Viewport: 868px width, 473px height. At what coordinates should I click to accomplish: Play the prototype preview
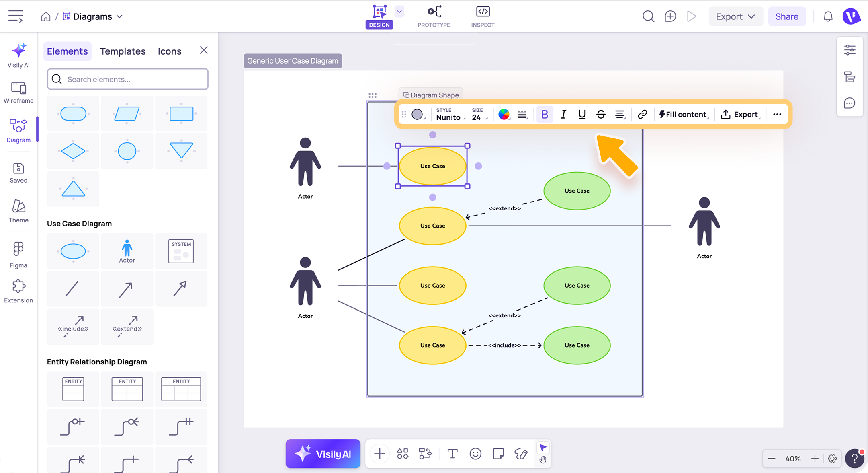tap(692, 16)
